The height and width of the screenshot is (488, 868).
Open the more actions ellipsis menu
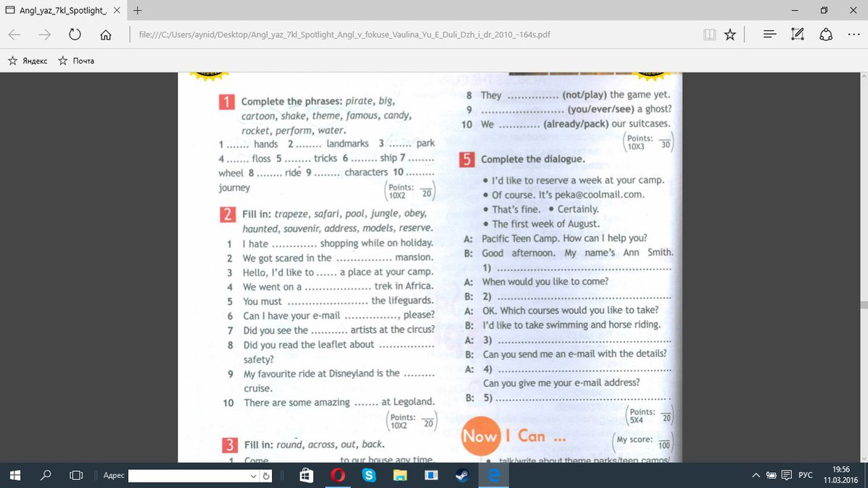pos(854,34)
